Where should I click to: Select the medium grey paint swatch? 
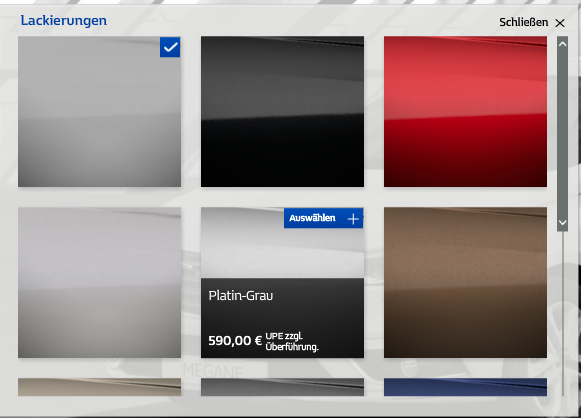click(x=99, y=112)
